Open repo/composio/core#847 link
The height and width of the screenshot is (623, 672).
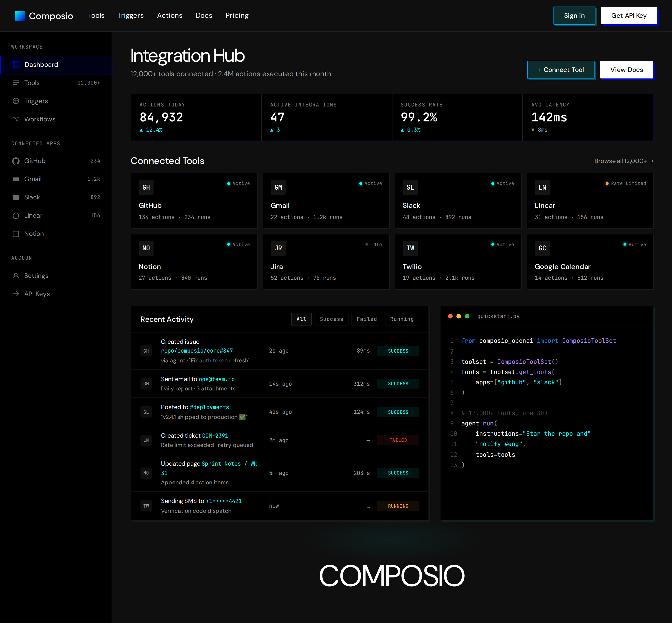tap(197, 350)
